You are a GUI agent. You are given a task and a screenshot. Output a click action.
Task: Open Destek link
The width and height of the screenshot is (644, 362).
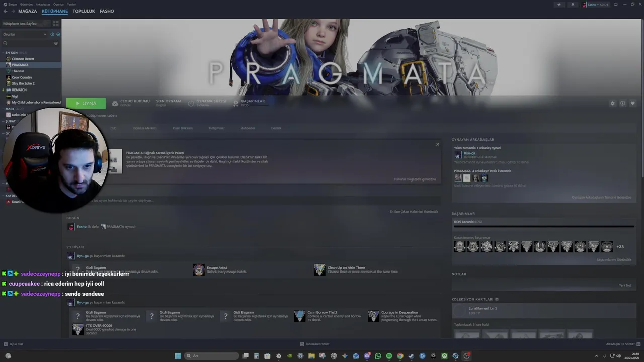click(x=276, y=128)
